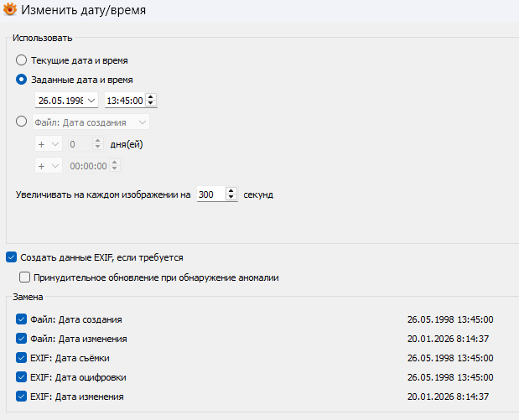Enable 'Принудительное обновление' anomaly checkbox
The height and width of the screenshot is (420, 519).
(24, 277)
